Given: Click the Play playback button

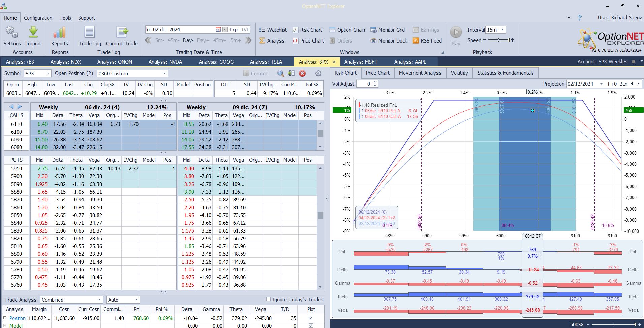Looking at the screenshot, I should 456,32.
